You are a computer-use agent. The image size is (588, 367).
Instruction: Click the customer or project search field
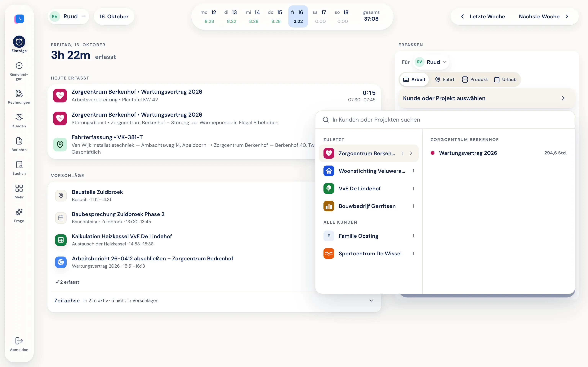[445, 120]
